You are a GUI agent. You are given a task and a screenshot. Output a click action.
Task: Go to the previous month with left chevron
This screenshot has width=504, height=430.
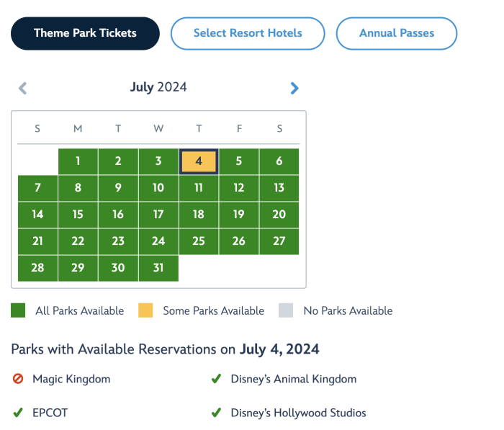[23, 88]
